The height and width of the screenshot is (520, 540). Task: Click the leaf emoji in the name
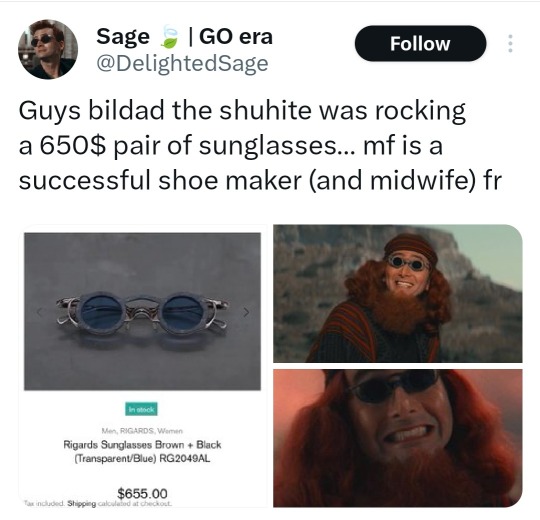[170, 37]
